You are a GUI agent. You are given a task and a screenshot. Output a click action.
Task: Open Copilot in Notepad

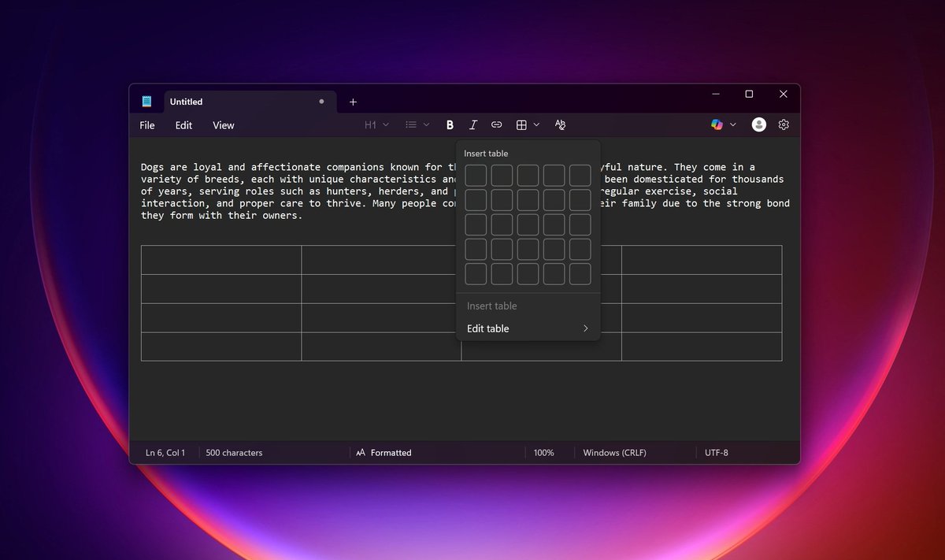coord(717,124)
